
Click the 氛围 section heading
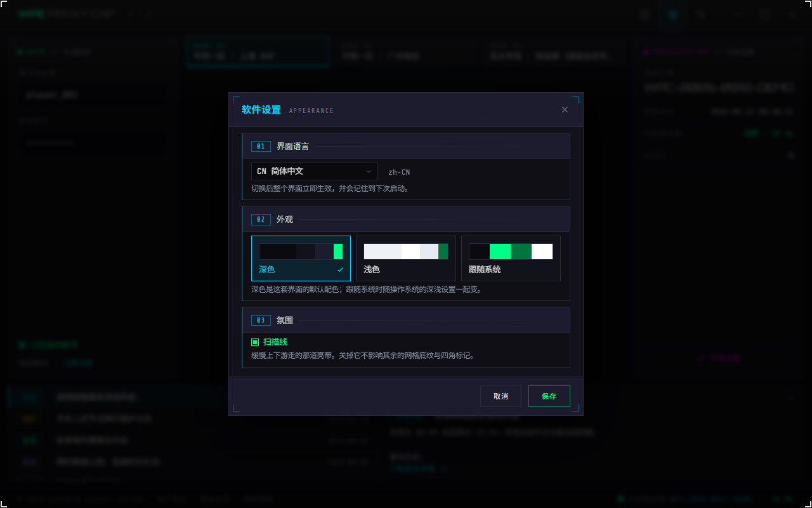pos(285,320)
